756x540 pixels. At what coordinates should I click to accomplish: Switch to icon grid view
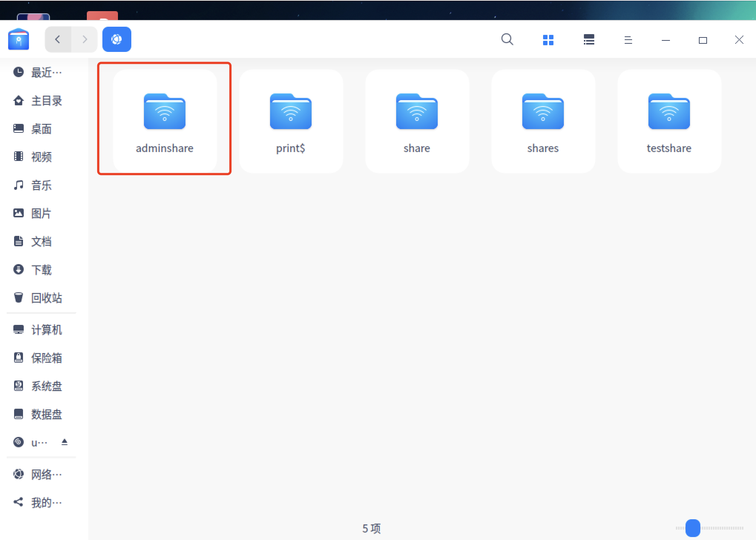tap(548, 40)
